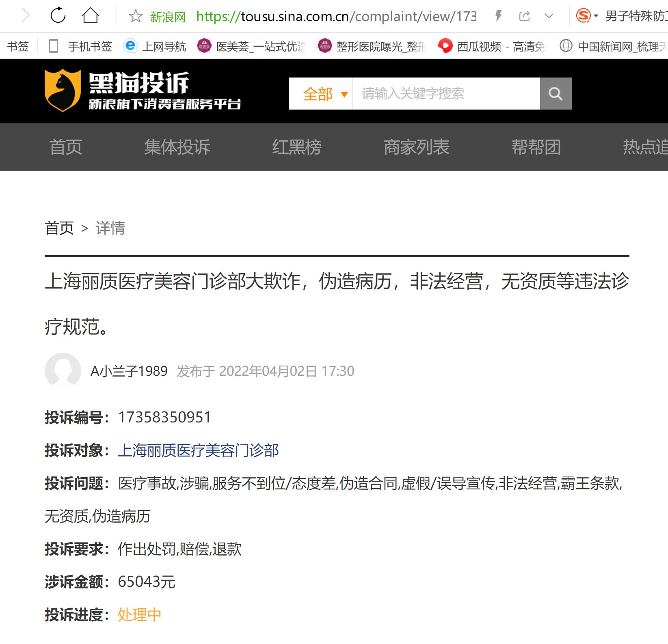
Task: Click username A小兰子1989
Action: click(129, 371)
